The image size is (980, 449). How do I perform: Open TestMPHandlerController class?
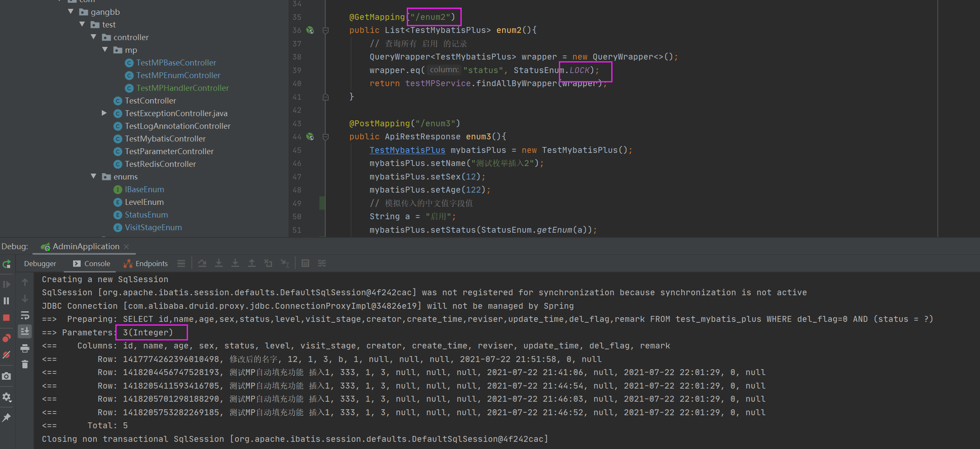coord(182,88)
